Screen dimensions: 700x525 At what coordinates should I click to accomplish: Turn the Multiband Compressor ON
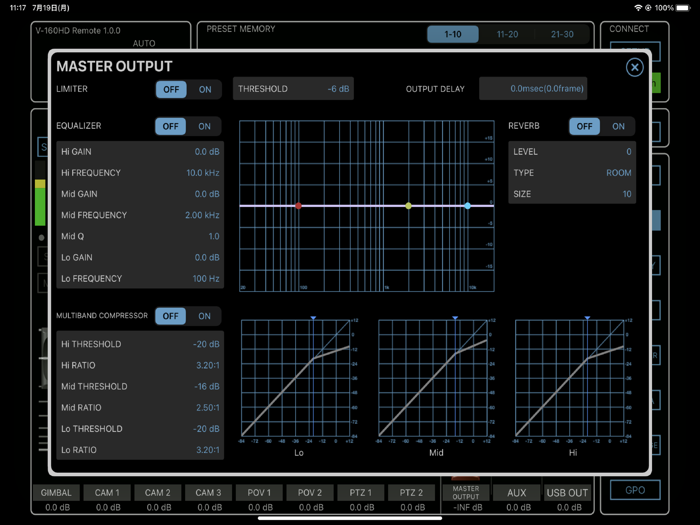click(204, 316)
